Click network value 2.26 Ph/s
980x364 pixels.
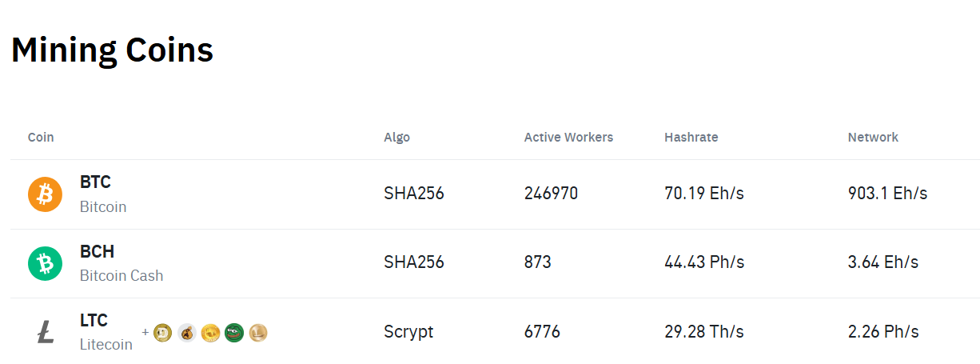[x=883, y=331]
